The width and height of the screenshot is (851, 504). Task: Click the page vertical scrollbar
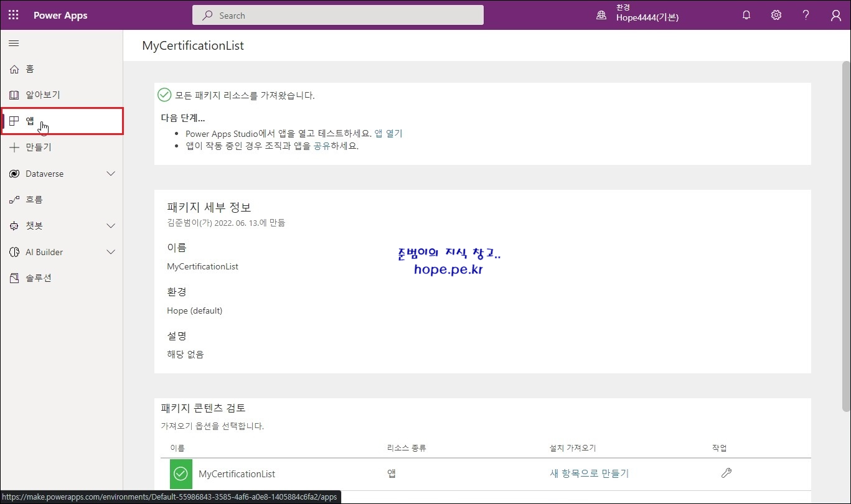(846, 236)
